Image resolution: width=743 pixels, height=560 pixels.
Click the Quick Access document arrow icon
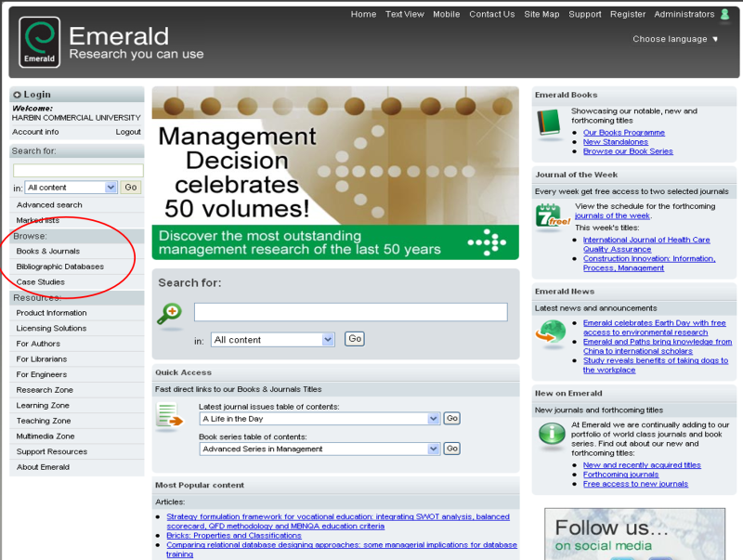169,415
